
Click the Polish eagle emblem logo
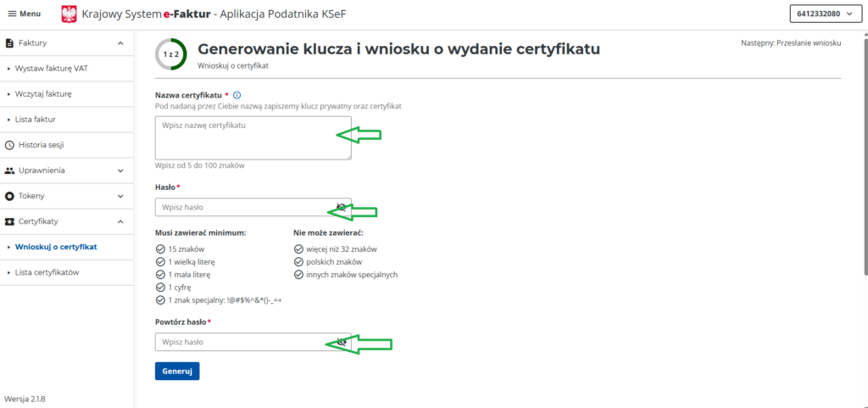tap(70, 14)
